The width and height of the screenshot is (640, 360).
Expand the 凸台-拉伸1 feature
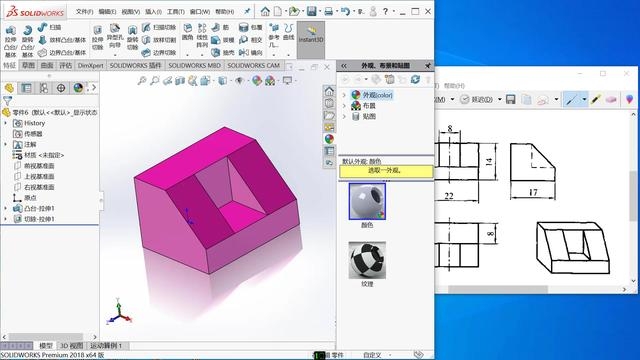tap(6, 209)
